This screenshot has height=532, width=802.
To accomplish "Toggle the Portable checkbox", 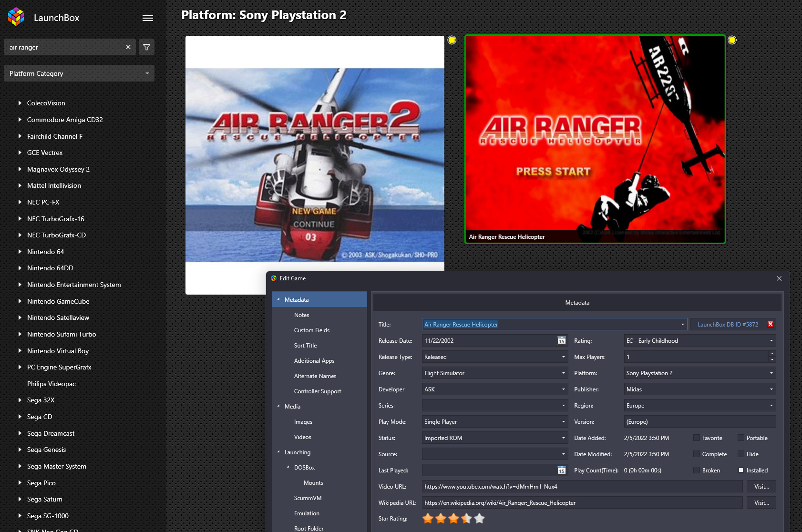I will click(741, 438).
